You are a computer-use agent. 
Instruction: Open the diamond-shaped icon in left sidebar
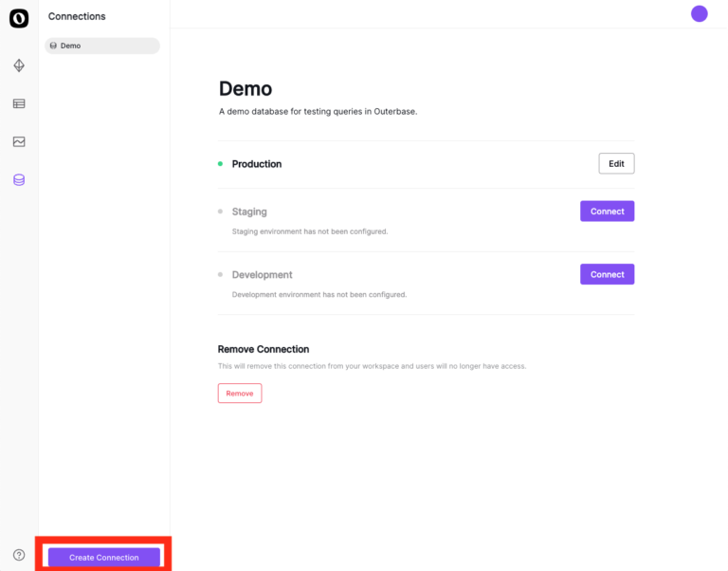coord(19,65)
